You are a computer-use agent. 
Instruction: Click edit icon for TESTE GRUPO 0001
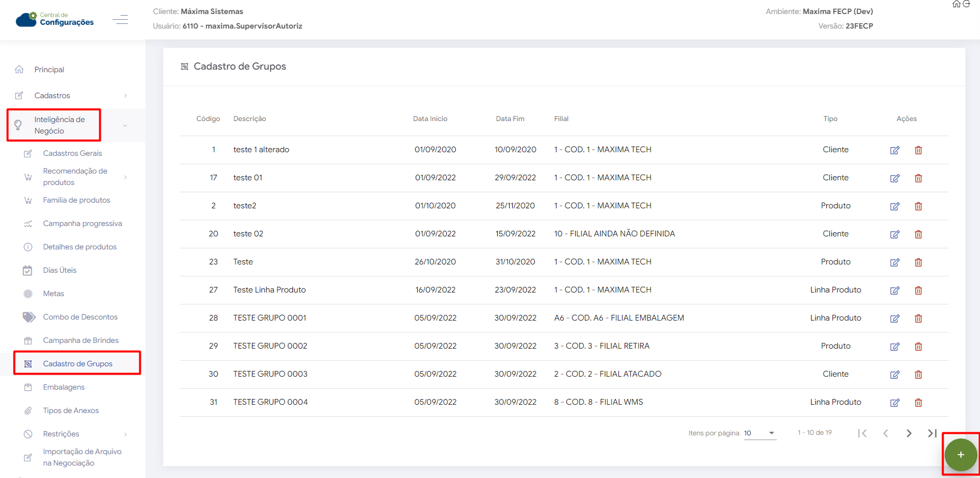(x=894, y=318)
